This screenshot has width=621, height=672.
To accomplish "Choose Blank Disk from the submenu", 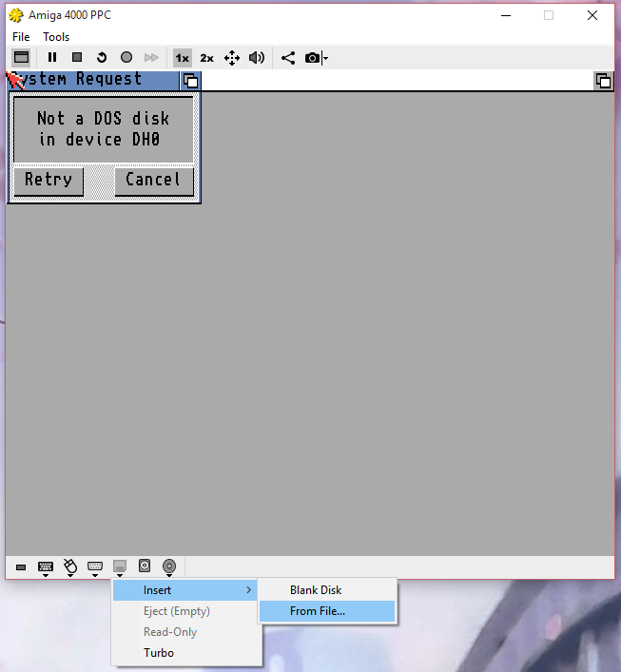I will pos(327,590).
